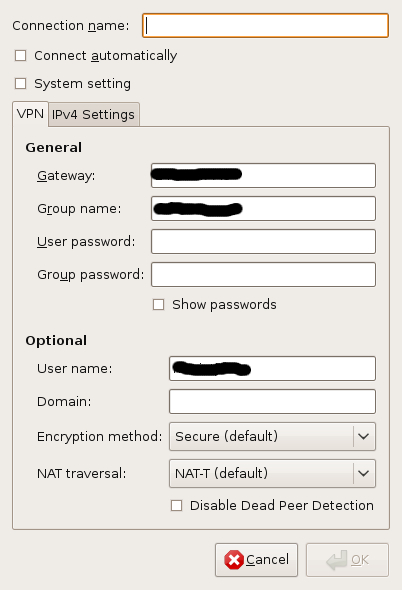Enable Connect automatically checkbox
The height and width of the screenshot is (590, 402).
point(20,56)
